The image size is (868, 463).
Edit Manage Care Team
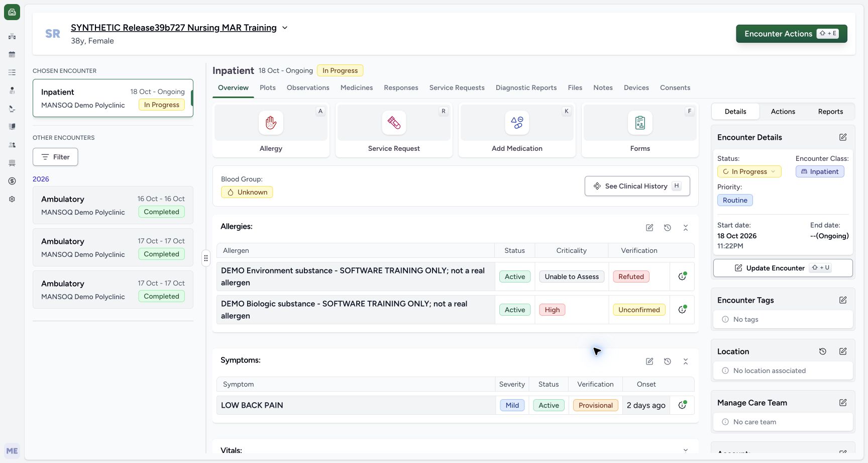[843, 403]
